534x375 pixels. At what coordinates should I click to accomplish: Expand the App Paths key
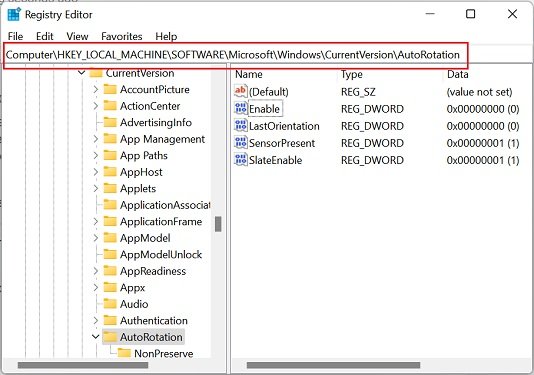click(96, 155)
